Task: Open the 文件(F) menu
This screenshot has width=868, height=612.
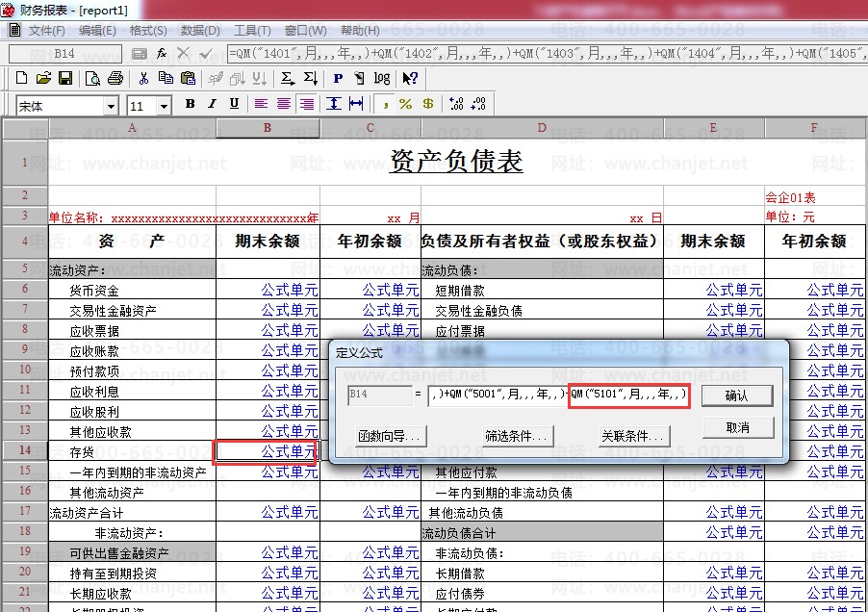Action: point(46,31)
